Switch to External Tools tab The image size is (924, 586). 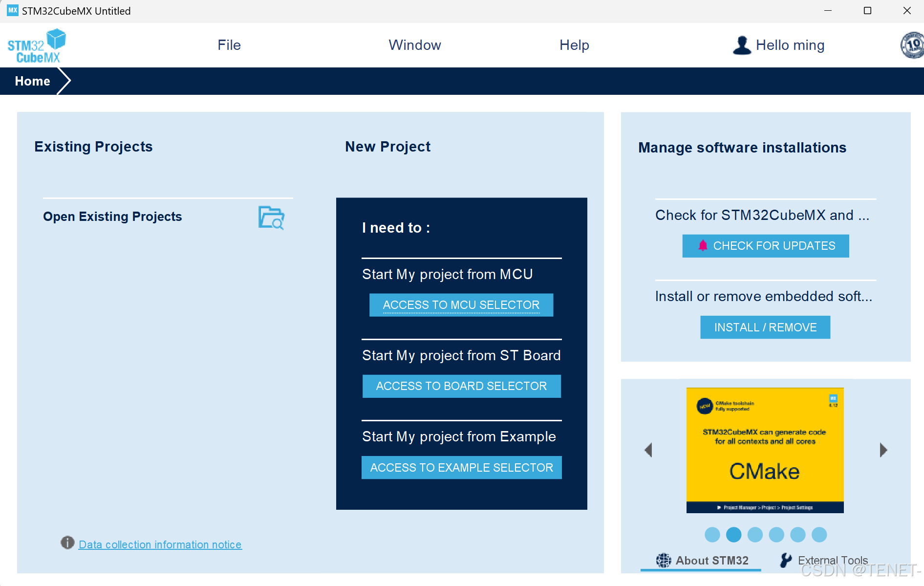point(824,561)
